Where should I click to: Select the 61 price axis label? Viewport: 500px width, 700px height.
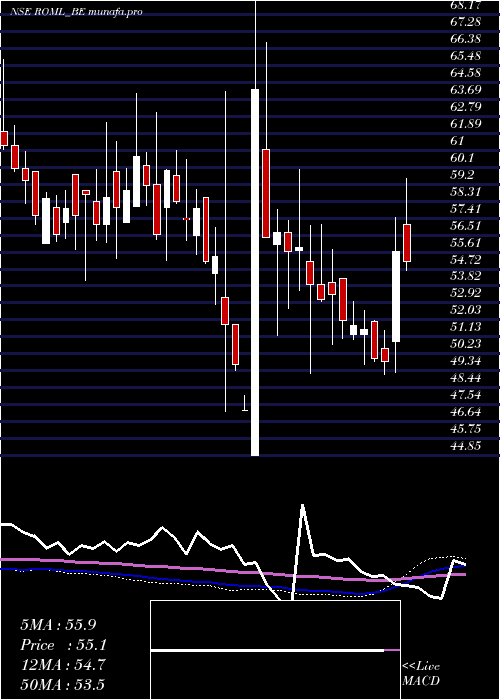457,141
